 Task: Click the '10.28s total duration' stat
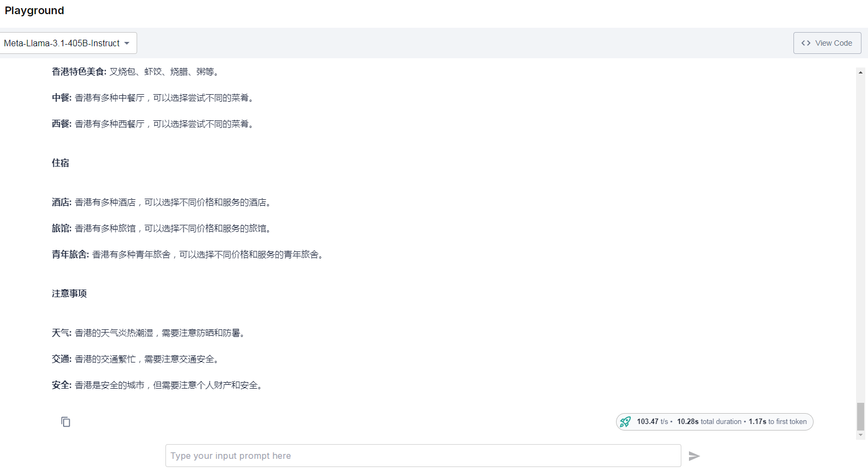tap(709, 422)
